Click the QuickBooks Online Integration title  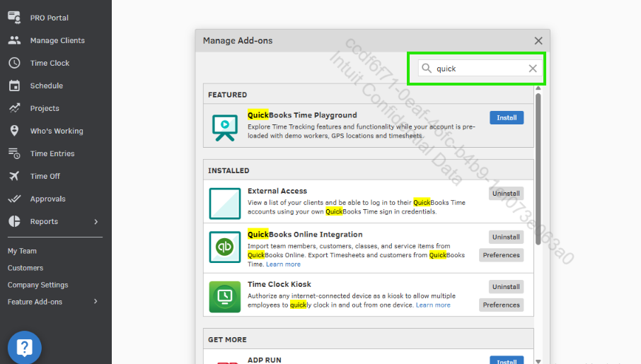[x=305, y=235]
